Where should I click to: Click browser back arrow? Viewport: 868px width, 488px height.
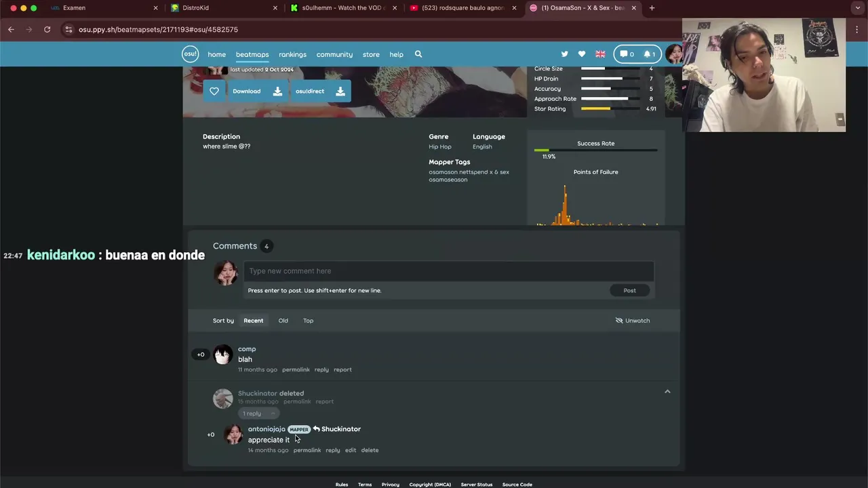(11, 29)
